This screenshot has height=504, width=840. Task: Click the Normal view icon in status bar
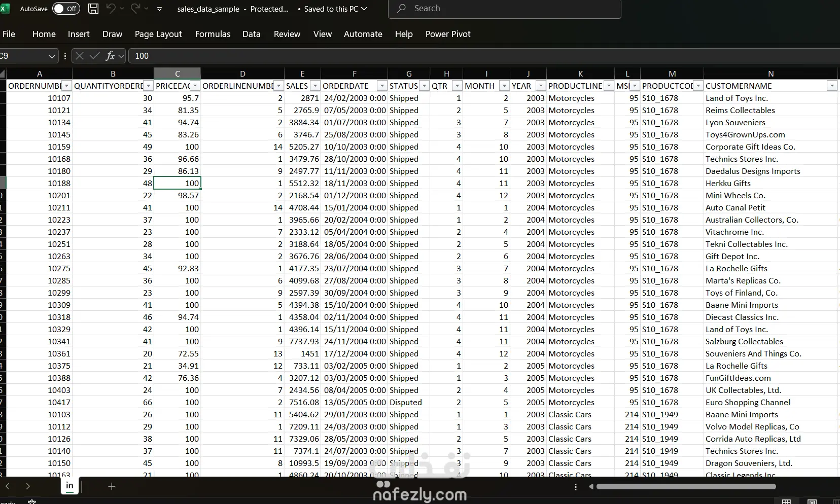click(786, 501)
